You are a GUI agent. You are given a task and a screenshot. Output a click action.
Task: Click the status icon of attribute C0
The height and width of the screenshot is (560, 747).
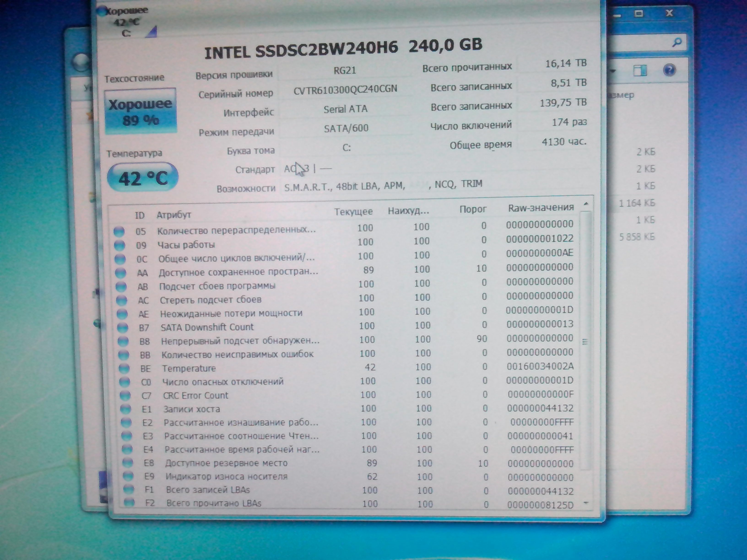point(124,382)
